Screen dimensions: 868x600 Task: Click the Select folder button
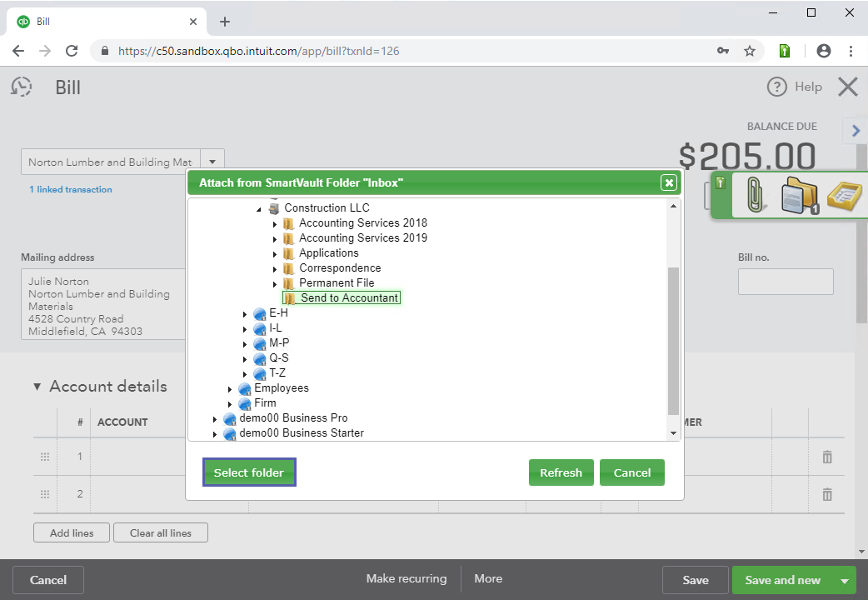[x=248, y=472]
